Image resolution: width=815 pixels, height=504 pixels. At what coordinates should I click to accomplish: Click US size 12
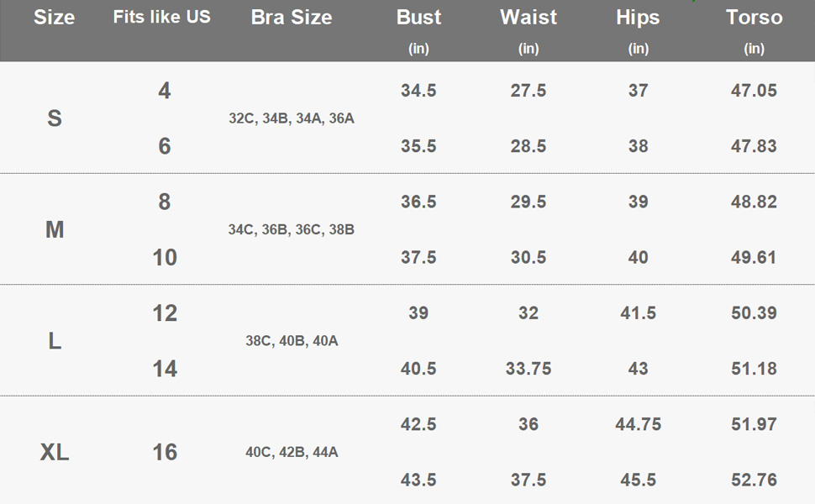pos(165,313)
